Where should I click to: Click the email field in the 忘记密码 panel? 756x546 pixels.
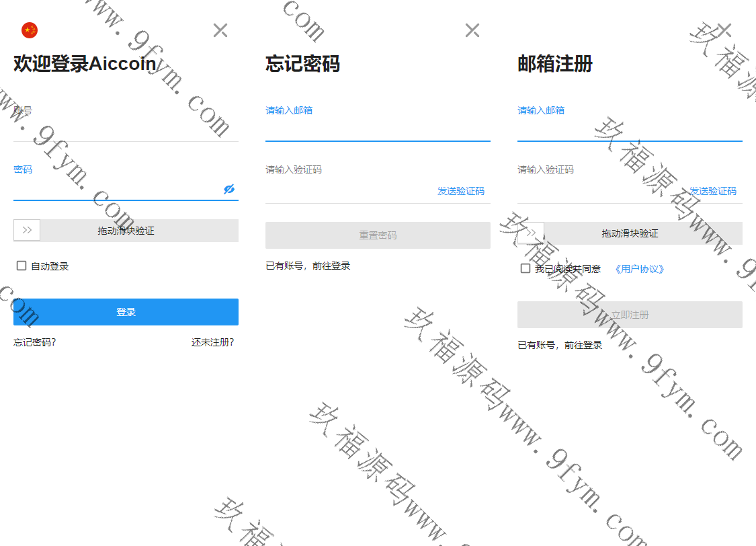point(378,130)
